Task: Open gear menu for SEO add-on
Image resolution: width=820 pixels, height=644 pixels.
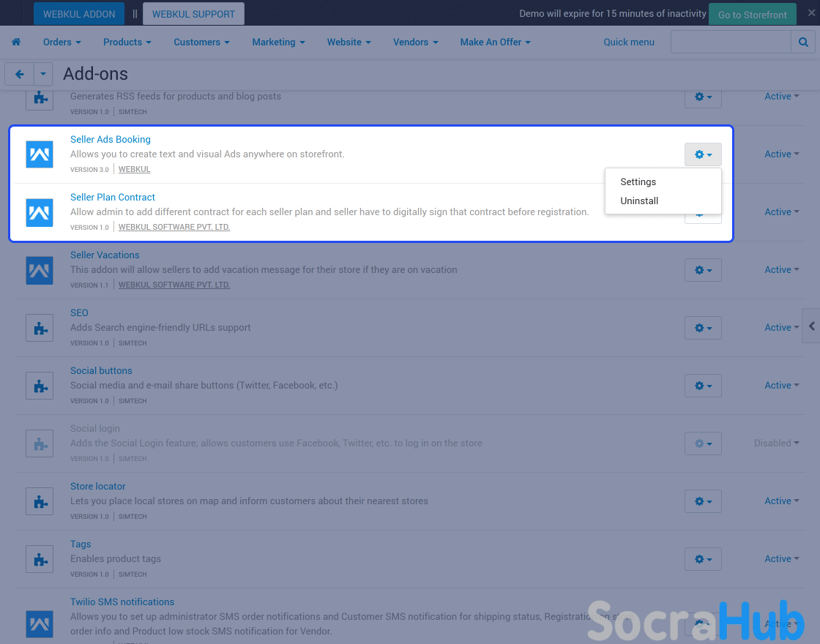Action: [703, 328]
